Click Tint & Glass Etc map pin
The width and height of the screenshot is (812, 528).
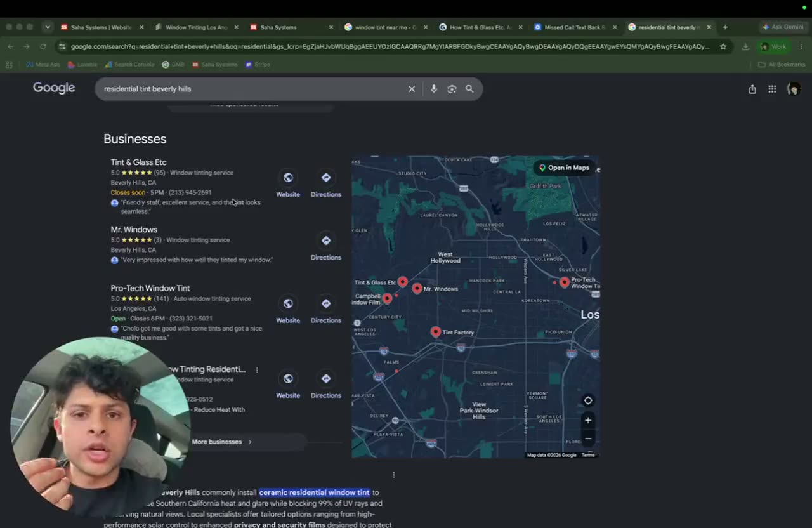[x=402, y=282]
